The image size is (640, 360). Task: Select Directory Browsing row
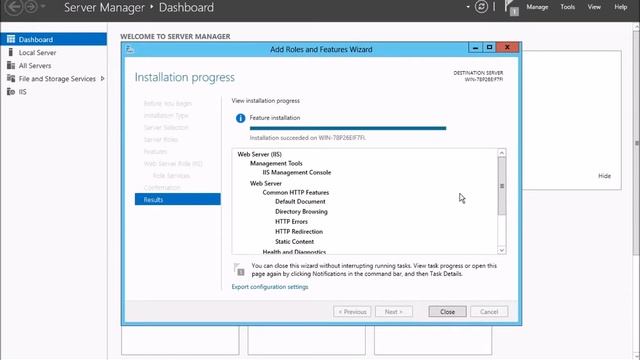coord(301,211)
